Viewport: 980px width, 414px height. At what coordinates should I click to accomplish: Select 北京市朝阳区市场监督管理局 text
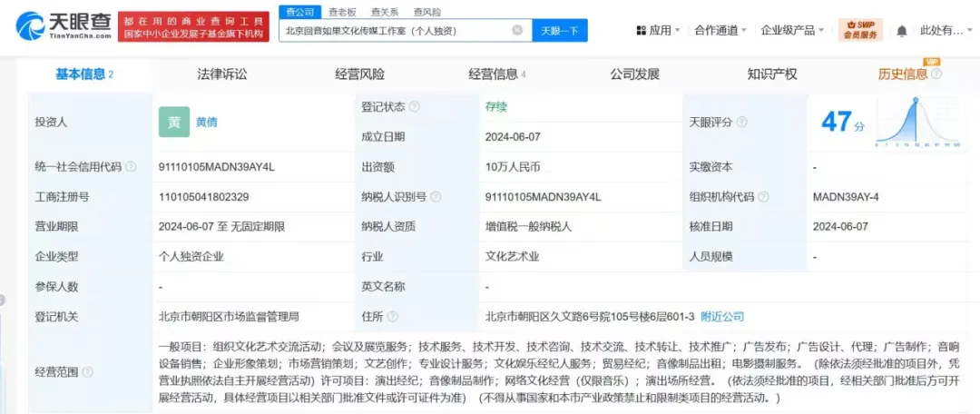[x=230, y=317]
